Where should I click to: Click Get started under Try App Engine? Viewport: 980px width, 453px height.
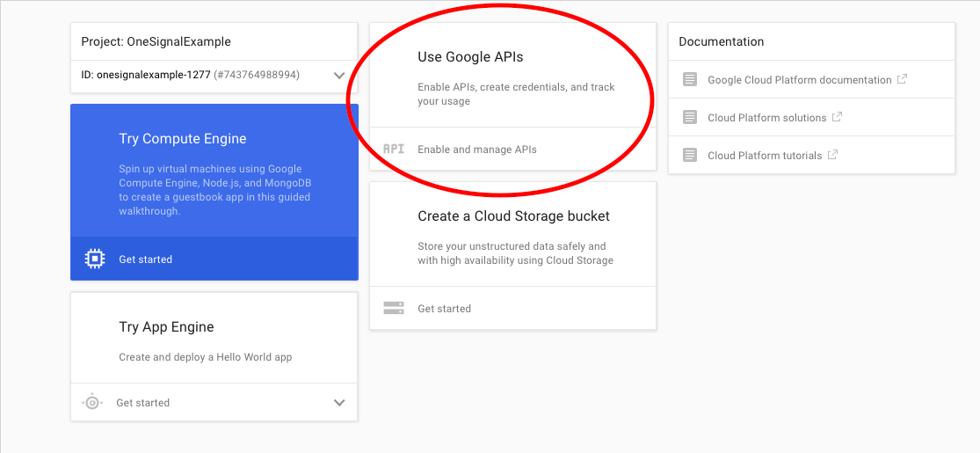pos(142,403)
